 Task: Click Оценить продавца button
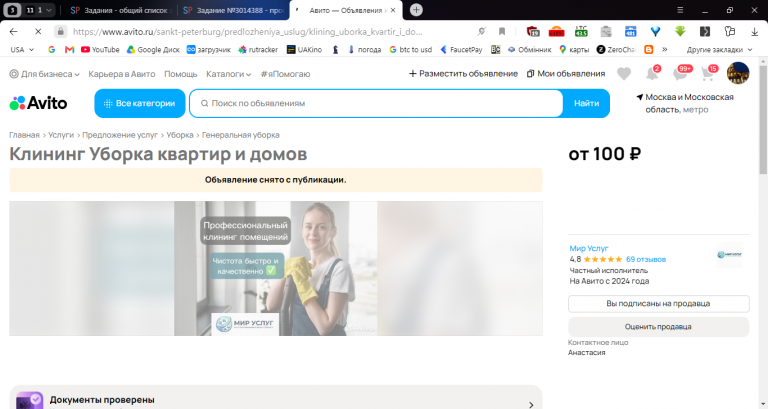click(658, 327)
